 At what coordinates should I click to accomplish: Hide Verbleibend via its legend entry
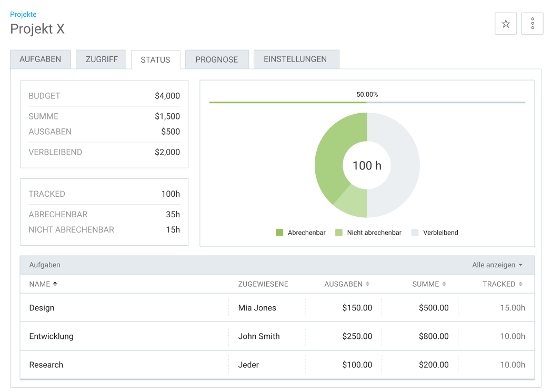(x=435, y=232)
